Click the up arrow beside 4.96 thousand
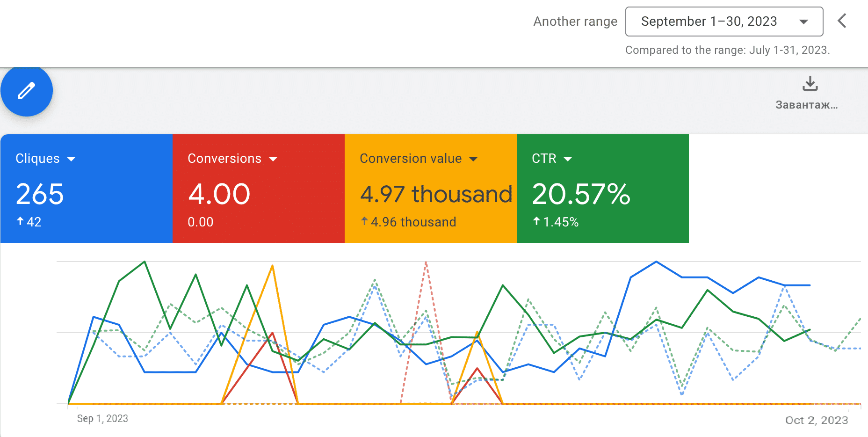868x437 pixels. 364,221
